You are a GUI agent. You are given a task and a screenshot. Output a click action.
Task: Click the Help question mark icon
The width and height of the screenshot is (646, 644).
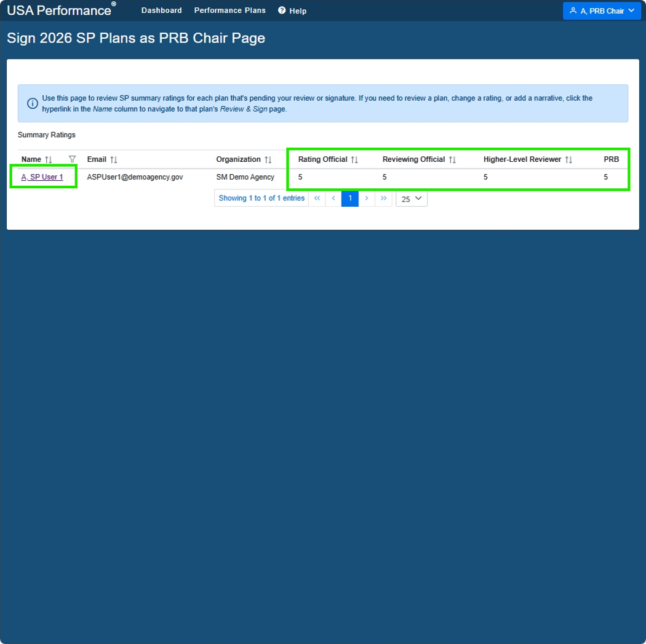(282, 10)
